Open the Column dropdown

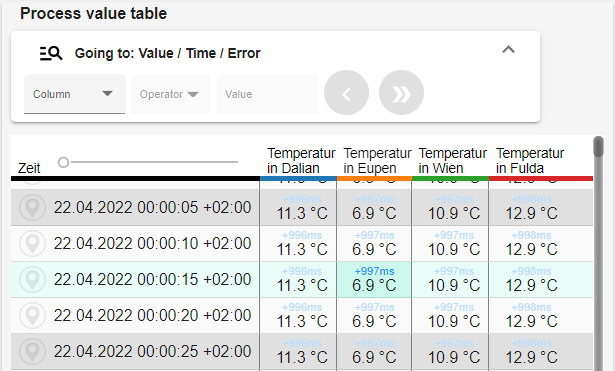pos(75,94)
